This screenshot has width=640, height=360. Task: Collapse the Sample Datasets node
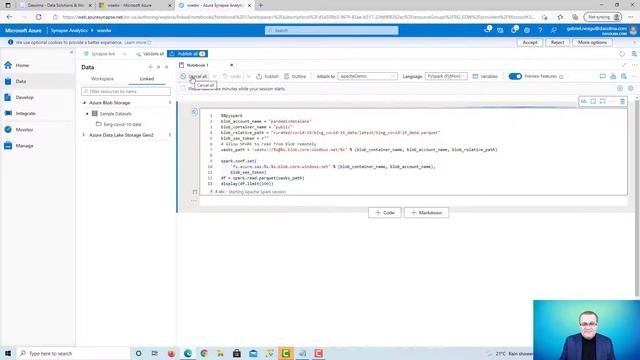coord(87,114)
